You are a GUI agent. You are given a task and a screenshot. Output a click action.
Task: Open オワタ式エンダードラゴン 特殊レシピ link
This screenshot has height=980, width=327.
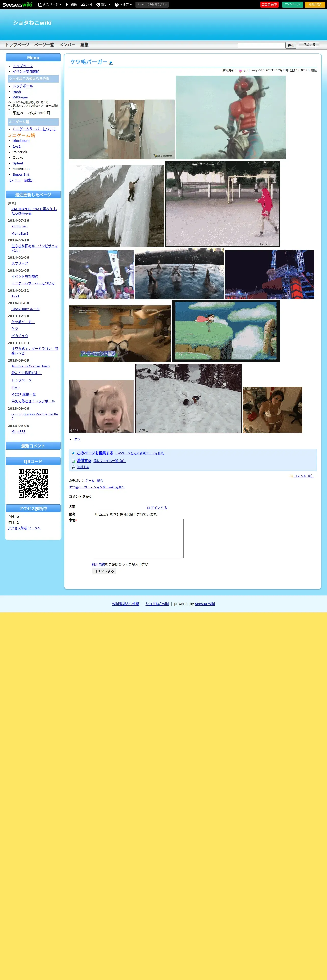35,351
